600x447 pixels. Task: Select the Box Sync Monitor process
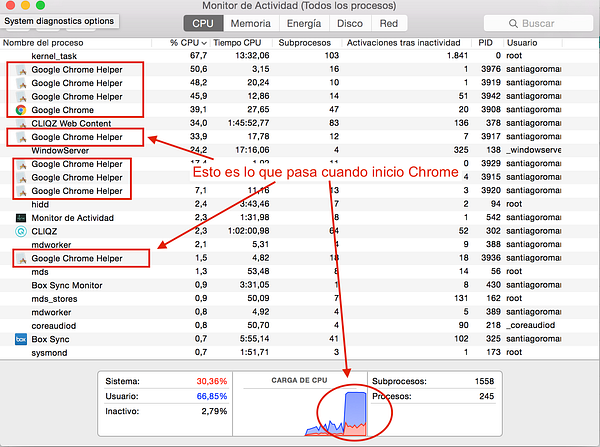[x=67, y=285]
